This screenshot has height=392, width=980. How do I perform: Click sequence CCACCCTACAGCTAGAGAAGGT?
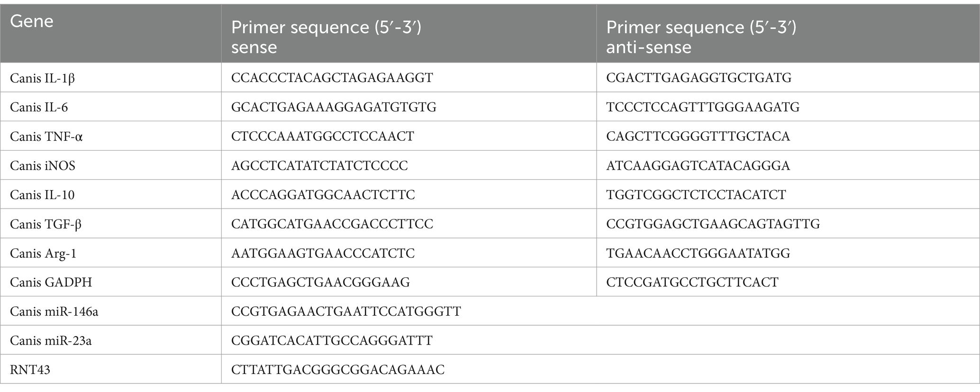tap(332, 78)
